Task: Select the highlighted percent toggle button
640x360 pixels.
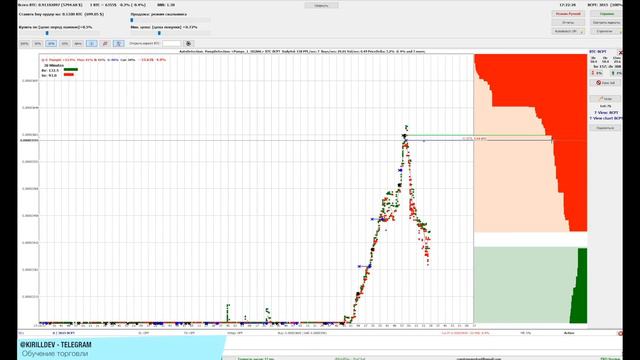Action: click(x=51, y=43)
